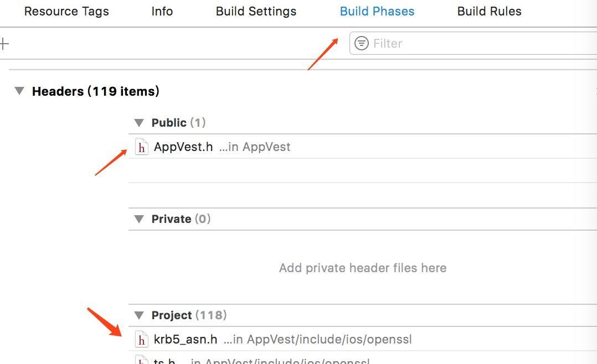This screenshot has height=364, width=597.
Task: Go to the Info tab
Action: click(162, 11)
